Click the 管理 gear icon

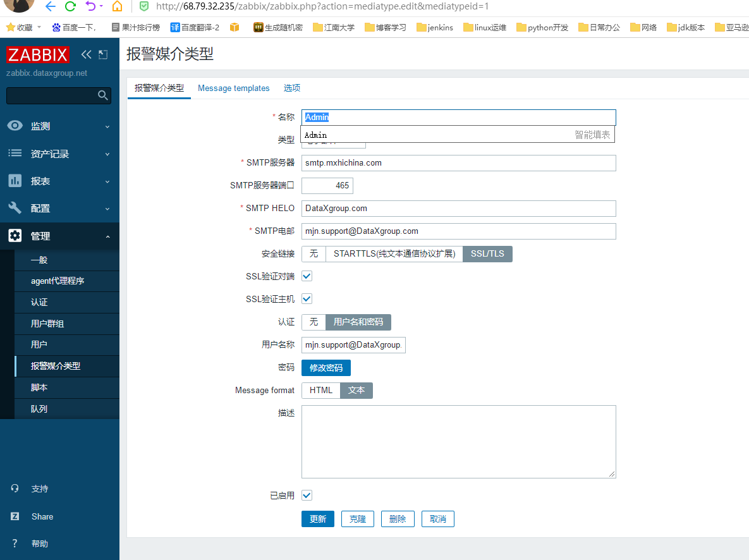click(x=15, y=236)
